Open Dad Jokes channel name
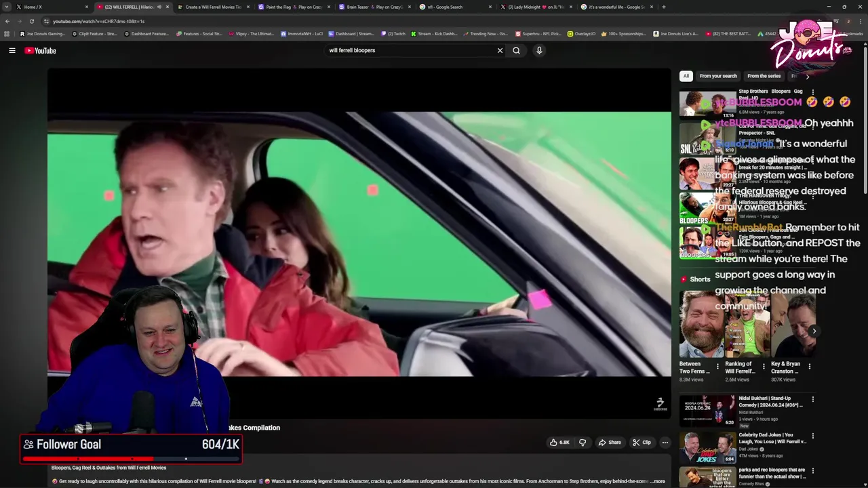868x488 pixels. coord(748,449)
